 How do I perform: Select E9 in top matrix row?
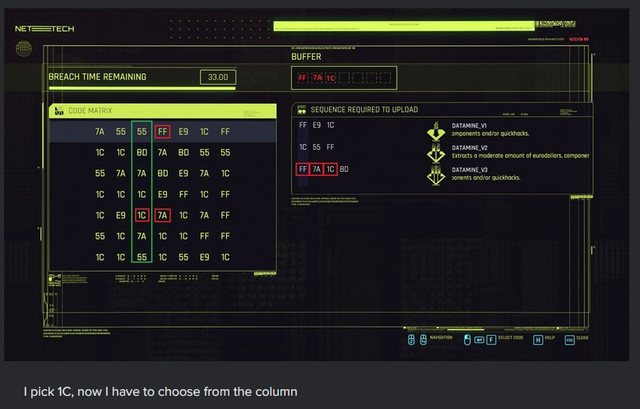(x=183, y=131)
